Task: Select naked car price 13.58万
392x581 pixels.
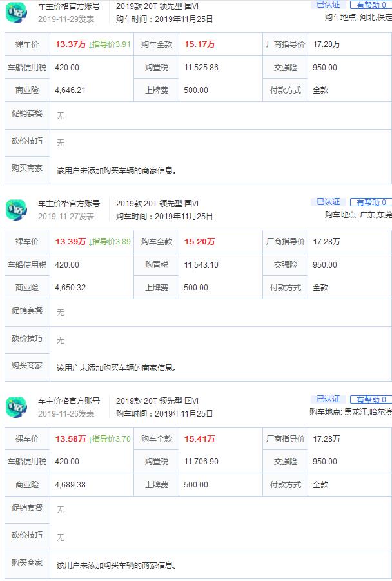Action: [70, 438]
